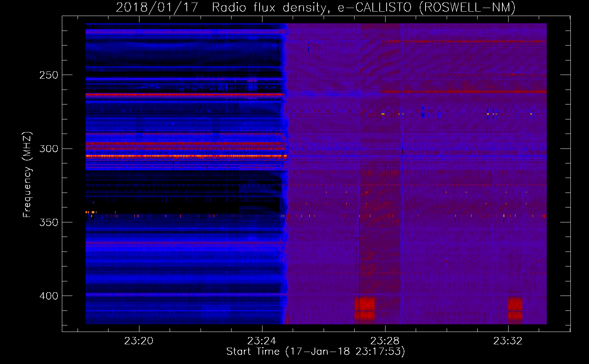This screenshot has width=589, height=364.
Task: Click the 23:20 time tick label
Action: pos(139,341)
